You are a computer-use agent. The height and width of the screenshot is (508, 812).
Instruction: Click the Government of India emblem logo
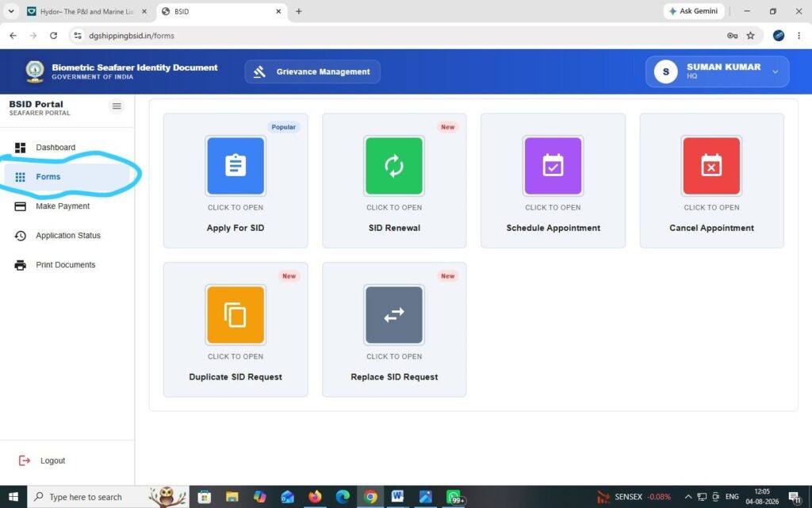(x=35, y=71)
